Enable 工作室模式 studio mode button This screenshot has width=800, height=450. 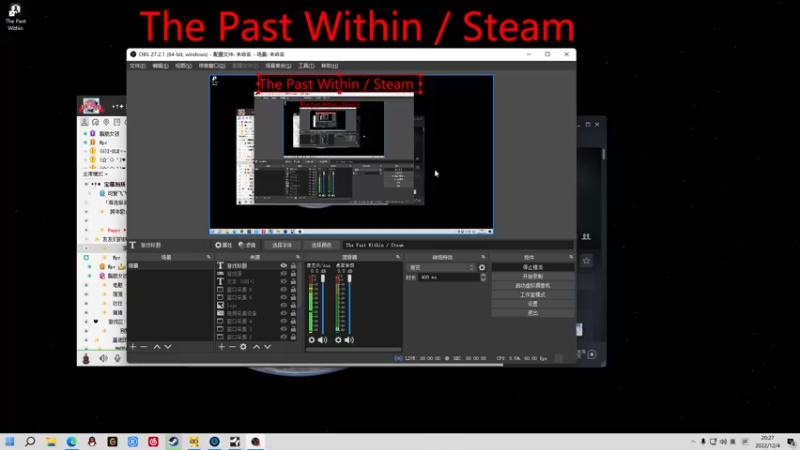(533, 295)
